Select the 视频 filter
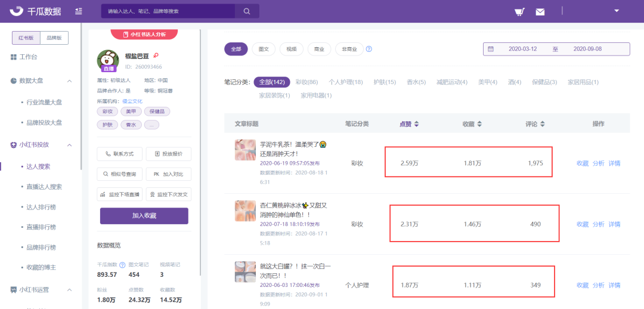 (291, 49)
